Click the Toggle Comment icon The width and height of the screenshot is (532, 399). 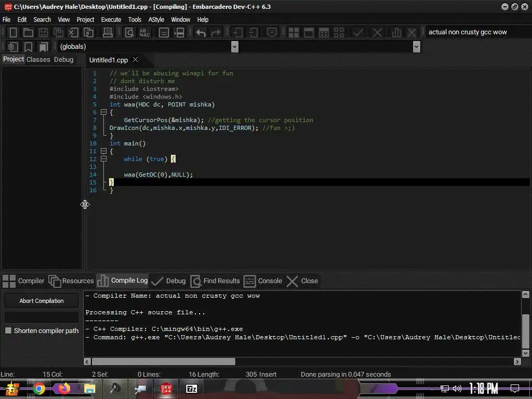click(272, 33)
